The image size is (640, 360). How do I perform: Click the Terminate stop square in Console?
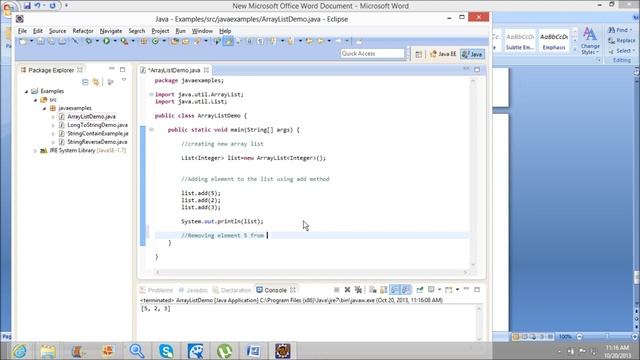click(x=337, y=290)
